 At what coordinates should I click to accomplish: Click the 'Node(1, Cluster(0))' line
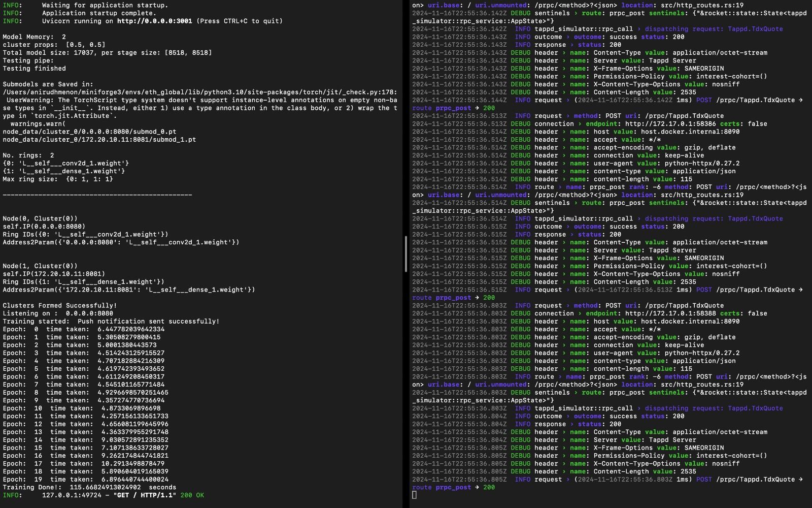(x=40, y=266)
